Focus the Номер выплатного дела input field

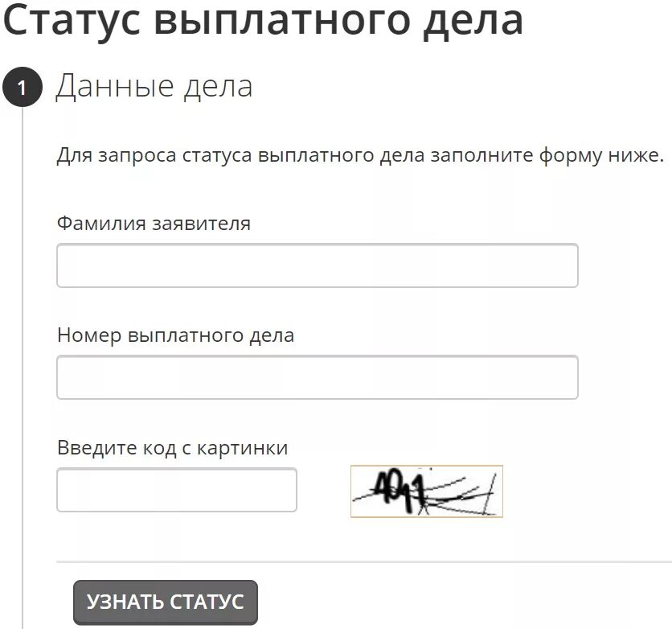point(318,377)
